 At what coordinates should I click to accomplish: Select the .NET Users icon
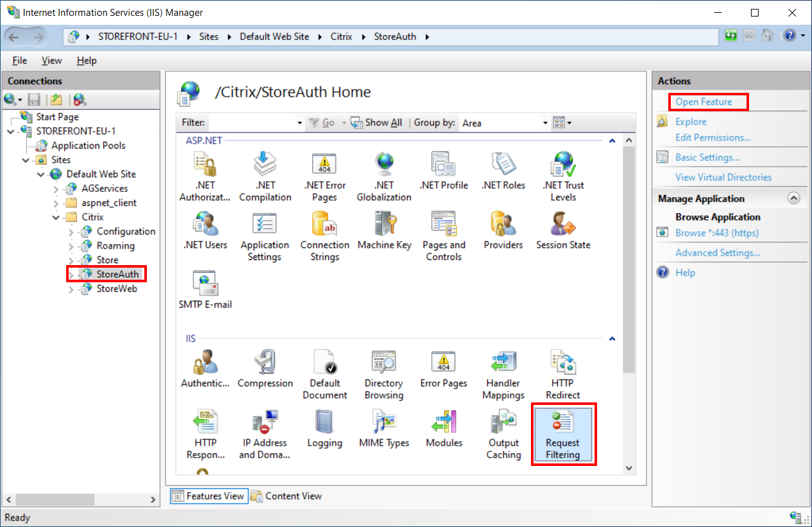pos(205,231)
